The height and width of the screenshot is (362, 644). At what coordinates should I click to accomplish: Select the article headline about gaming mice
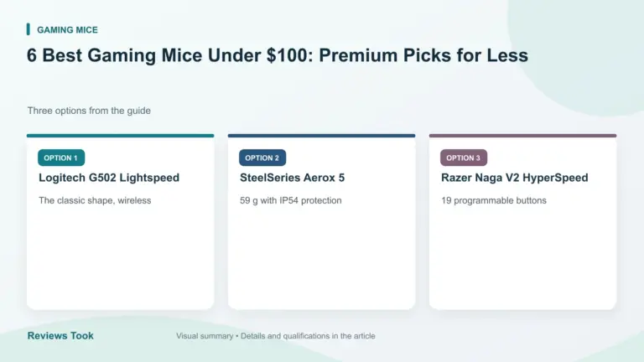pyautogui.click(x=278, y=55)
